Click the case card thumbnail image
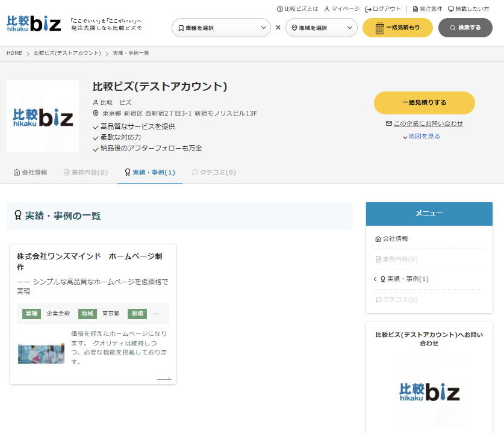The height and width of the screenshot is (434, 504). pyautogui.click(x=41, y=354)
